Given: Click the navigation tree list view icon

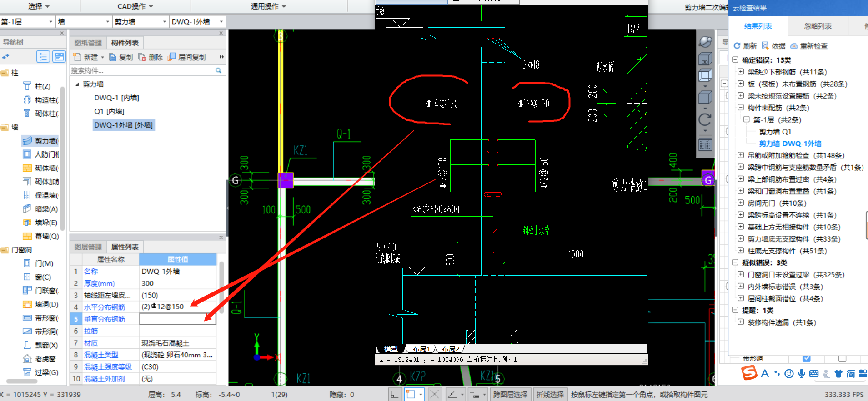Looking at the screenshot, I should click(x=43, y=57).
